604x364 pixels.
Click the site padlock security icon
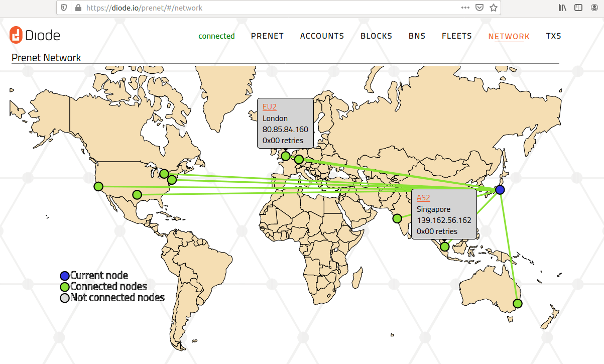[77, 8]
